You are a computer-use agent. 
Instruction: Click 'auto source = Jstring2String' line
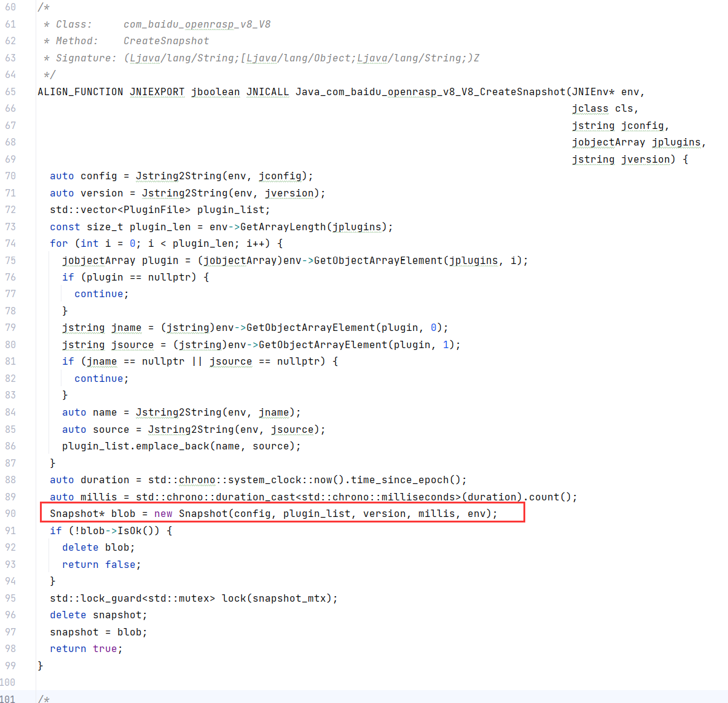[194, 430]
